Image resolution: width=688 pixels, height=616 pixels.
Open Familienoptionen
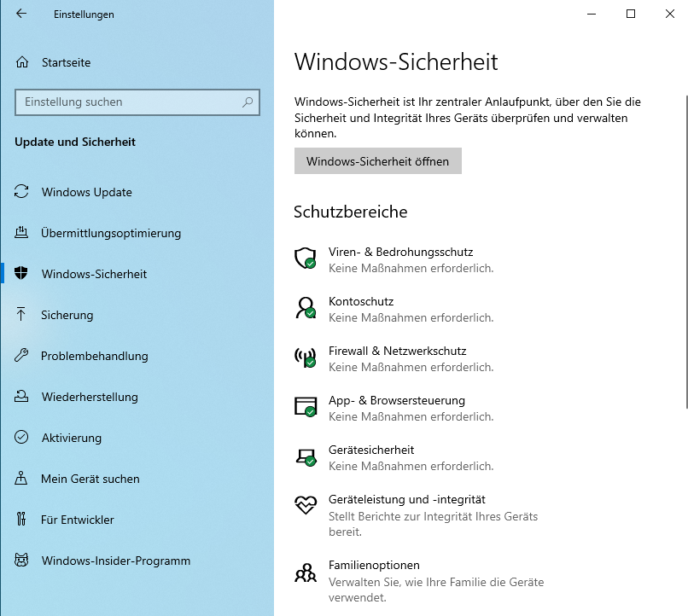[374, 565]
